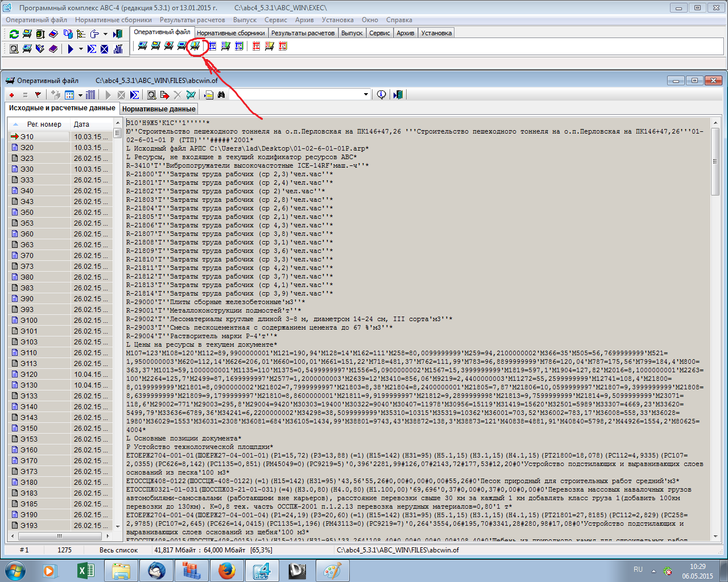Click the yellow notes page icon
Viewport: 728px width, 582px height.
coord(209,95)
